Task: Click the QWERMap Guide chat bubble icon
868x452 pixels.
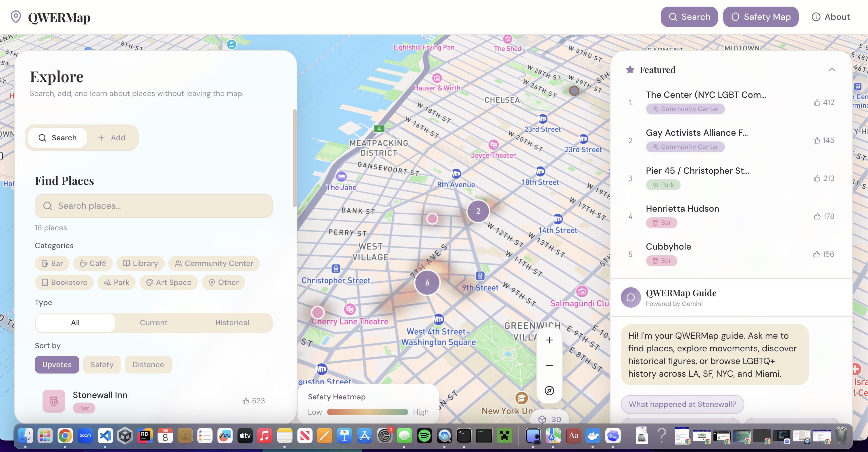Action: click(630, 297)
